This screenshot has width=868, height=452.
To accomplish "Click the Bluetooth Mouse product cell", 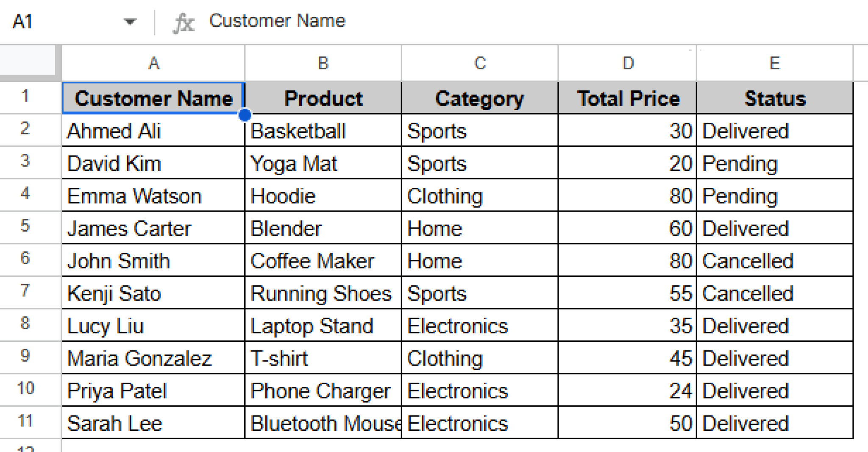I will pos(323,423).
